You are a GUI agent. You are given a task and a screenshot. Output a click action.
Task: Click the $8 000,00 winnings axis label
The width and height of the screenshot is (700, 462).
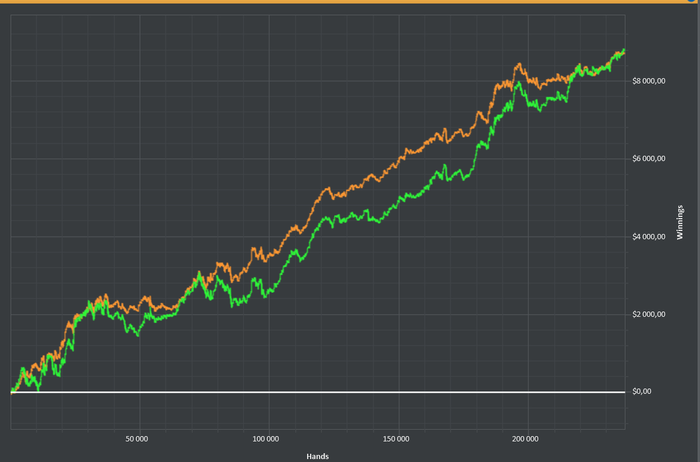click(649, 81)
